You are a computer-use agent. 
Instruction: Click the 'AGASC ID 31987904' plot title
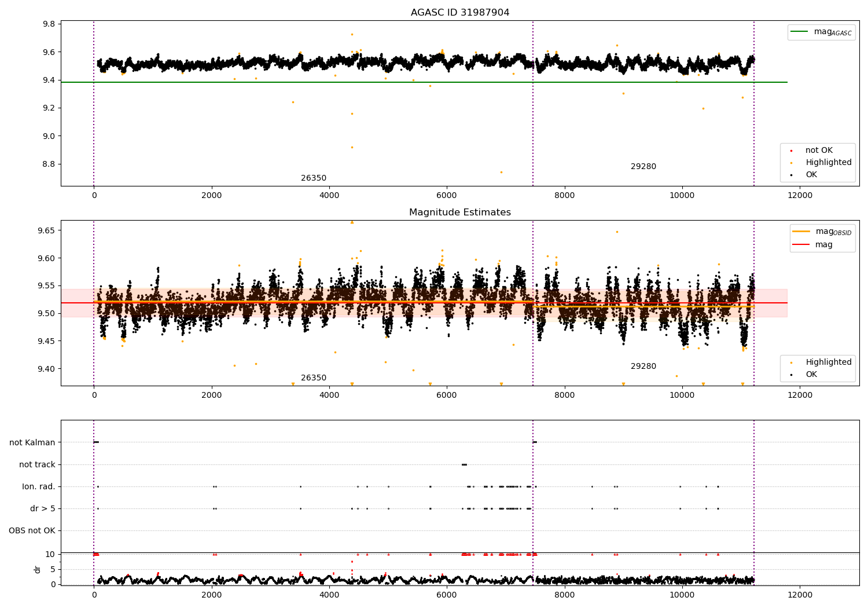tap(460, 13)
